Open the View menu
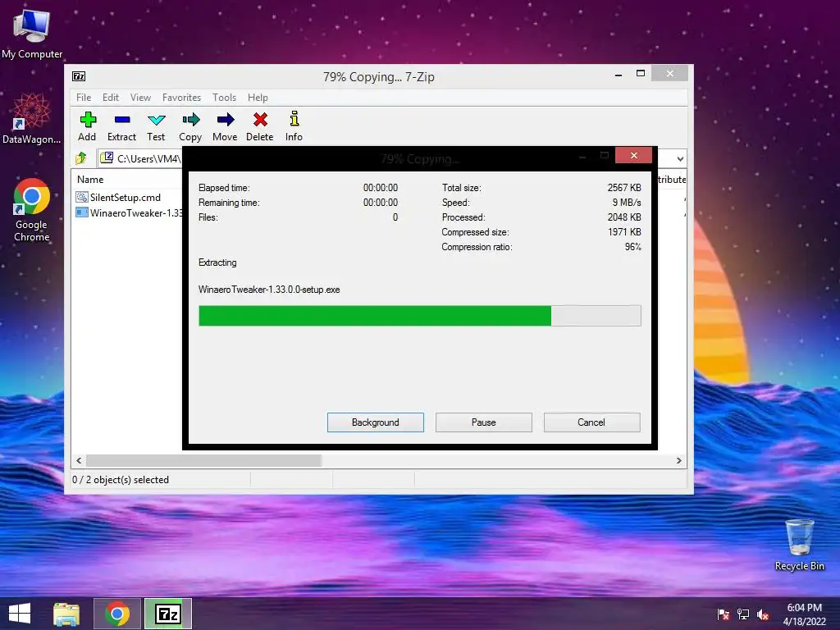The height and width of the screenshot is (630, 840). pos(140,98)
